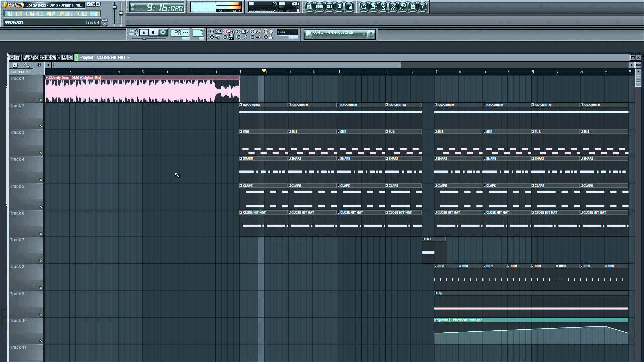The width and height of the screenshot is (644, 362).
Task: Show the Browser window icon
Action: 339,6
